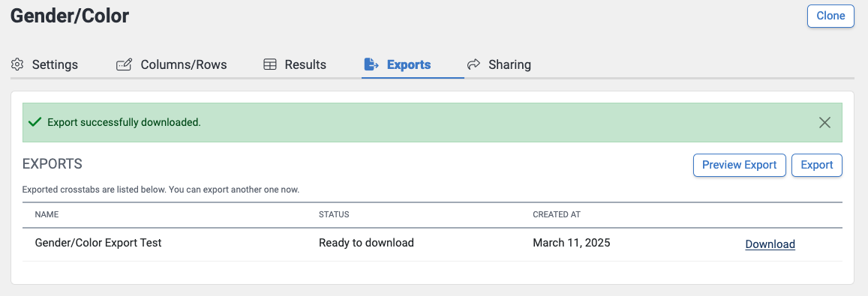
Task: Download the Gender/Color Export Test file
Action: point(770,244)
